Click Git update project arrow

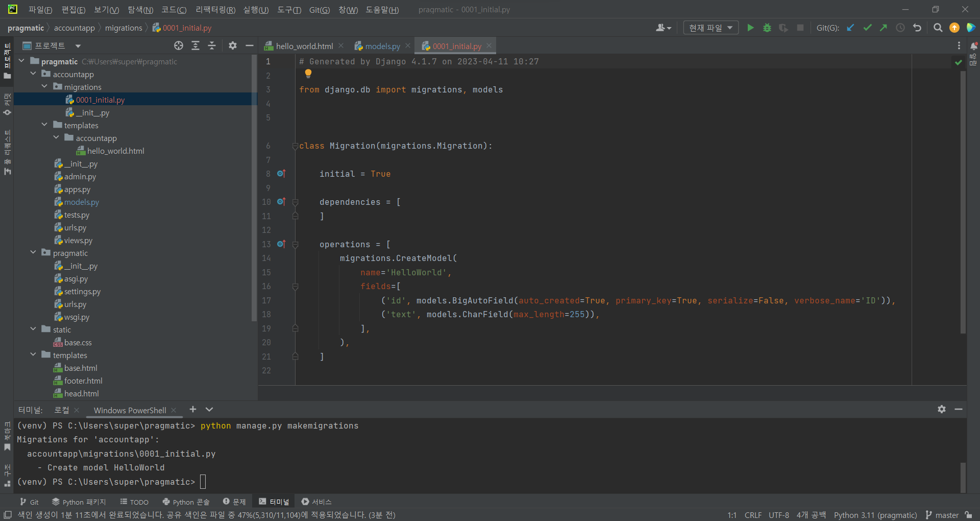(850, 28)
